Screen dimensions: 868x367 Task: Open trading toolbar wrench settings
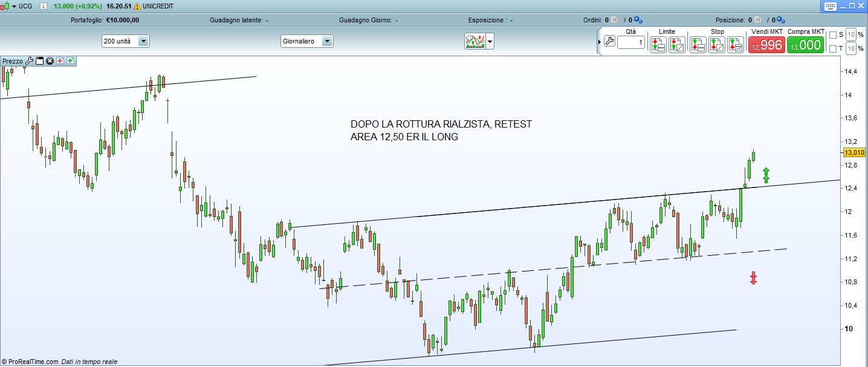pyautogui.click(x=609, y=42)
